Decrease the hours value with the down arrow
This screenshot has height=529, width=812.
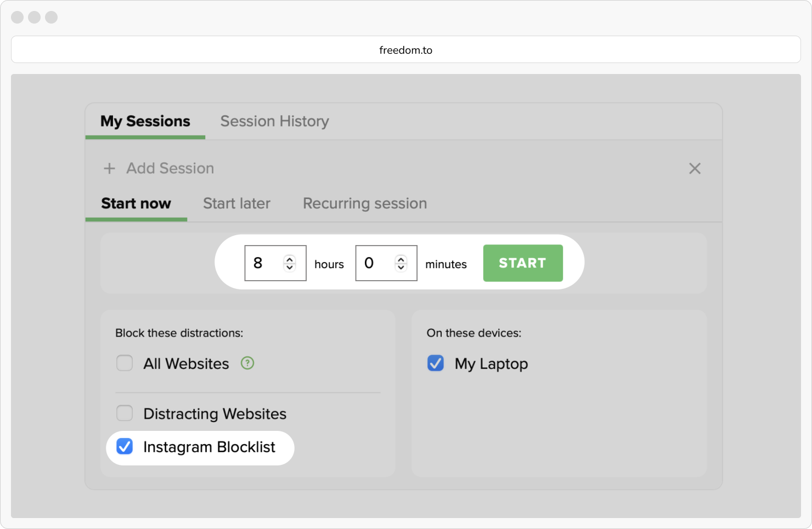pos(290,268)
